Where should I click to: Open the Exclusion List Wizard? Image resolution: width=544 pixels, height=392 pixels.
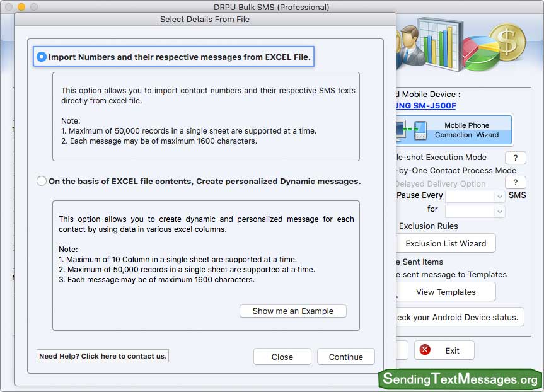(446, 243)
